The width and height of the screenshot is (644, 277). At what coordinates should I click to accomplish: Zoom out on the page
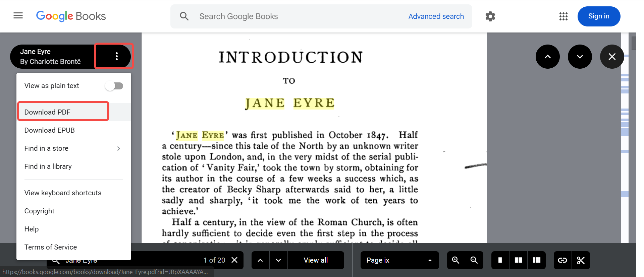pos(474,260)
